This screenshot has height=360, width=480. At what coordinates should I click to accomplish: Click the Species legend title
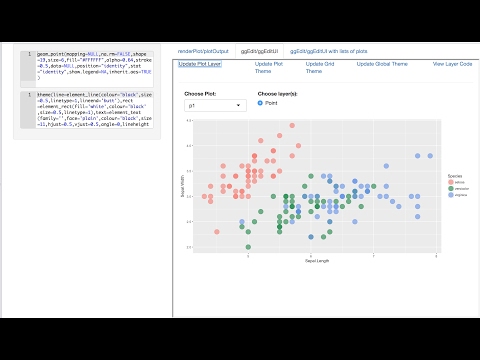[x=455, y=176]
